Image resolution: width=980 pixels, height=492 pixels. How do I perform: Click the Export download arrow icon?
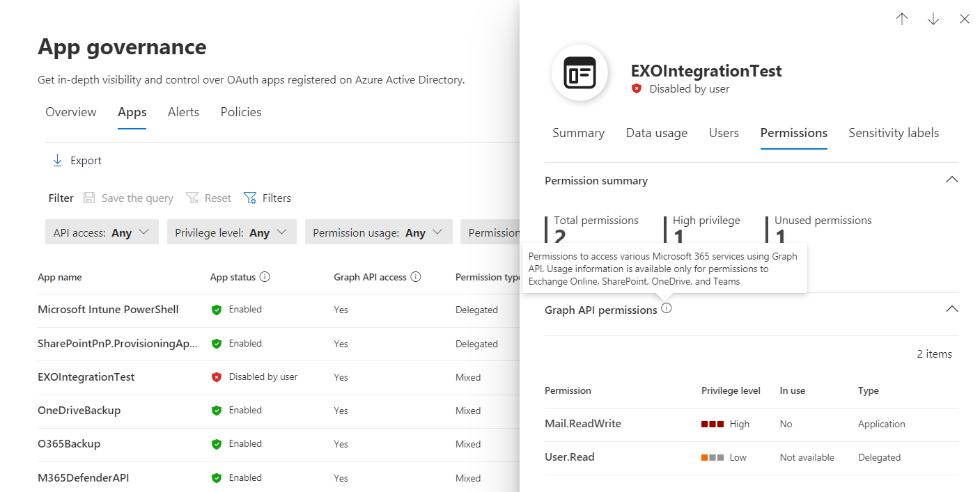click(57, 161)
